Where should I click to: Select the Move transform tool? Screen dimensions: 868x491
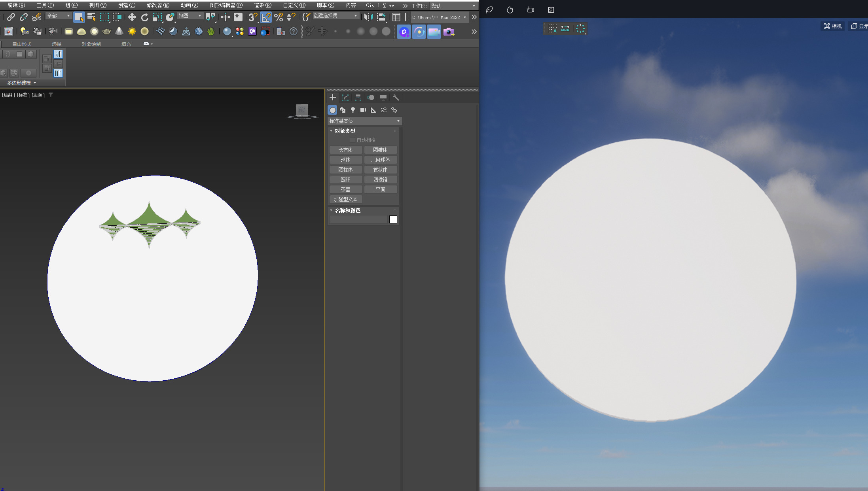tap(132, 17)
